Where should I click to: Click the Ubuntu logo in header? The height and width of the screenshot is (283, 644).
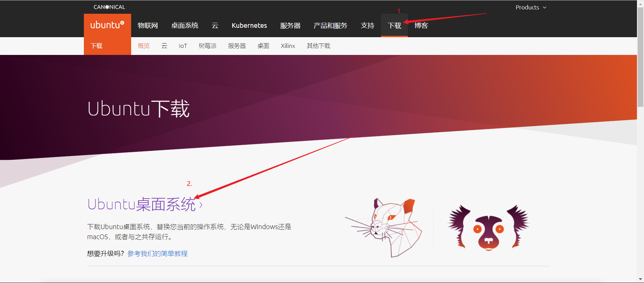(x=107, y=25)
